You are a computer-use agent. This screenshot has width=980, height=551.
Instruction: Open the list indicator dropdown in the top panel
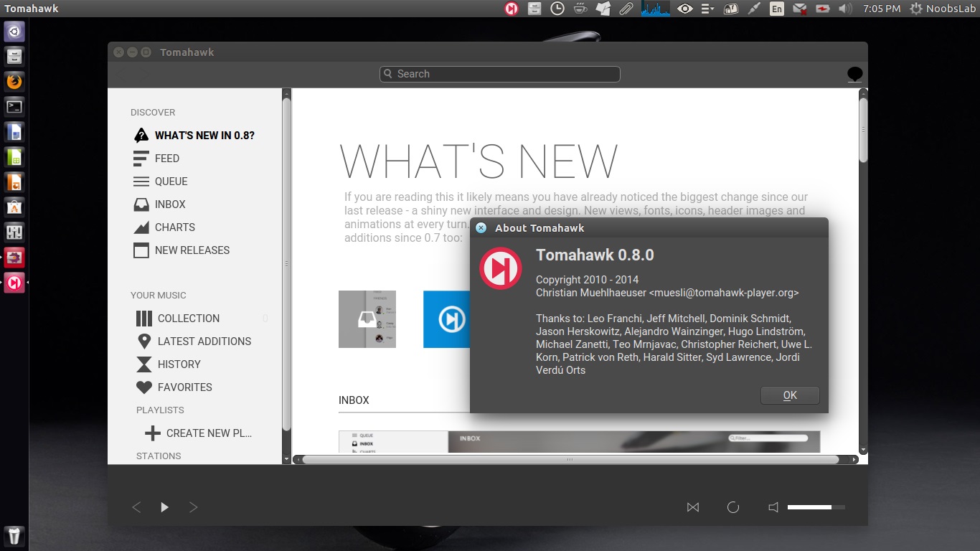(x=708, y=9)
